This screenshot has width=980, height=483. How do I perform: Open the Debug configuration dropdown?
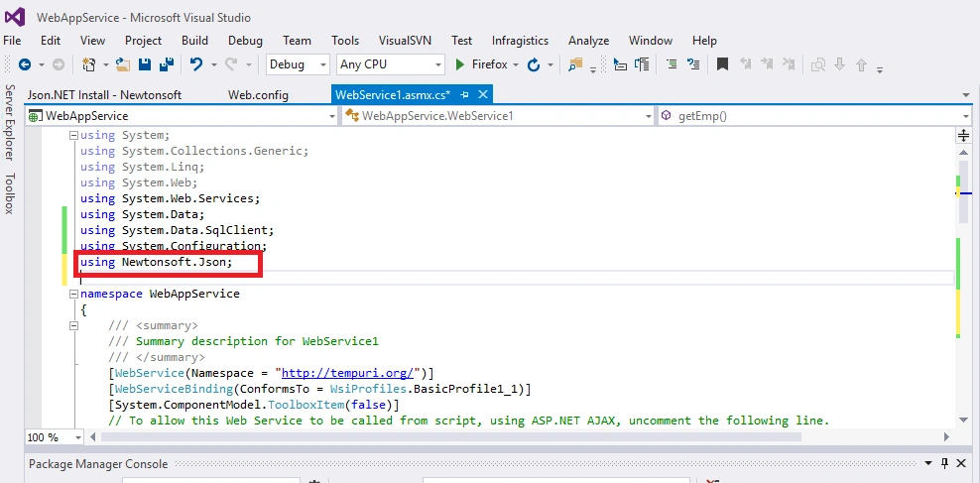299,64
